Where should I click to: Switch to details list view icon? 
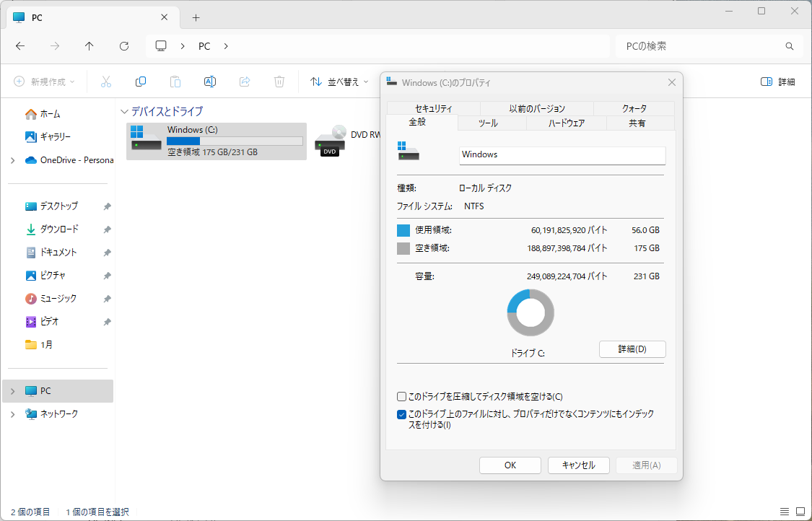[785, 512]
